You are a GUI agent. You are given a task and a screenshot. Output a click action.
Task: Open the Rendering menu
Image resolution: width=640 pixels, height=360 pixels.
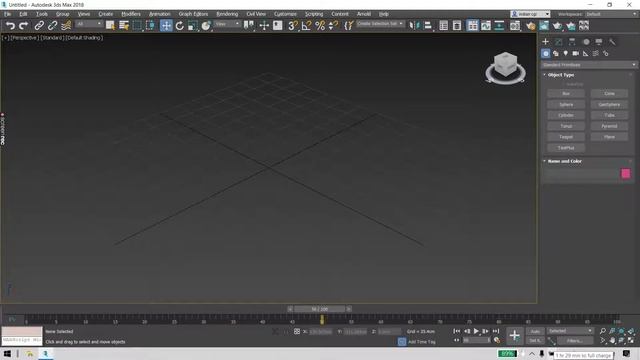(x=227, y=14)
